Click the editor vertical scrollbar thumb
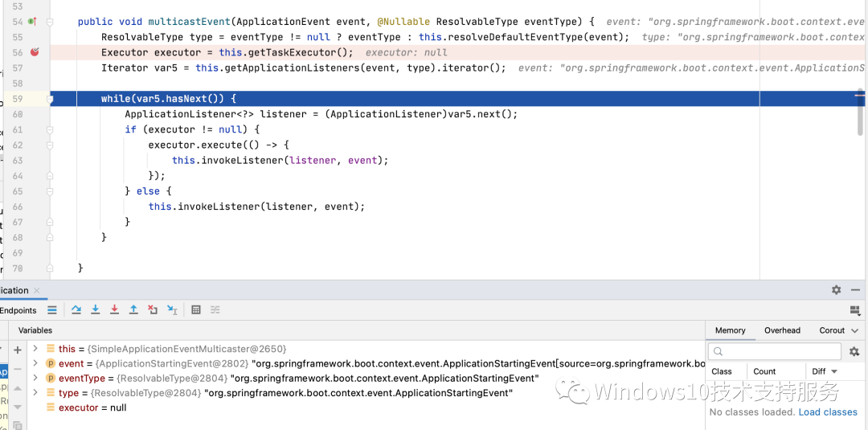 [x=860, y=112]
